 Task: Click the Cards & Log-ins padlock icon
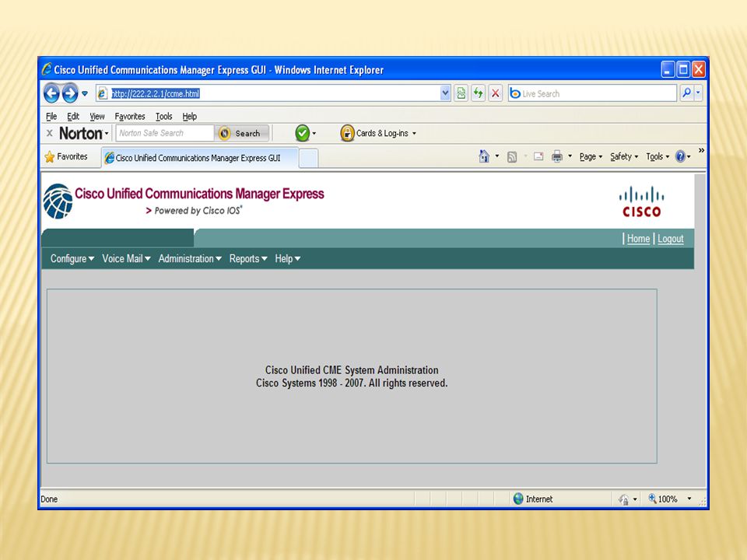pyautogui.click(x=347, y=133)
